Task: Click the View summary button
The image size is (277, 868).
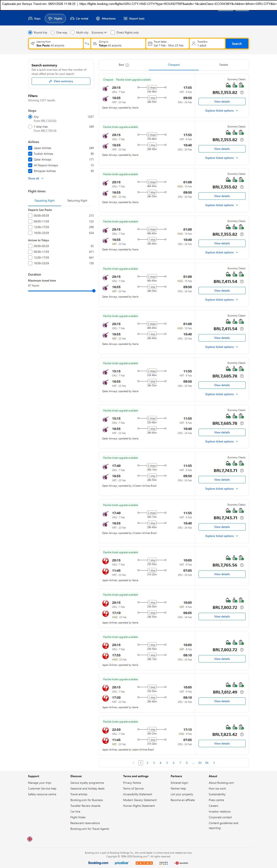Action: [x=61, y=81]
